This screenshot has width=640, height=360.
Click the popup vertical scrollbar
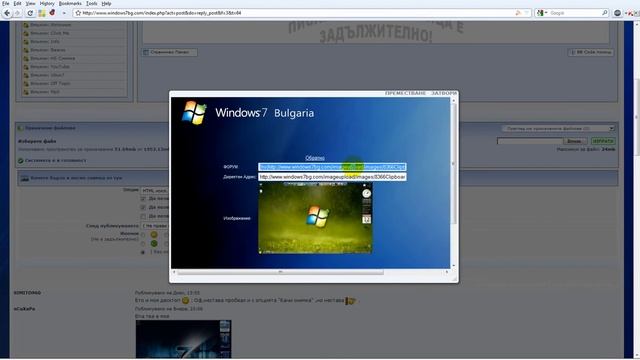(x=453, y=163)
